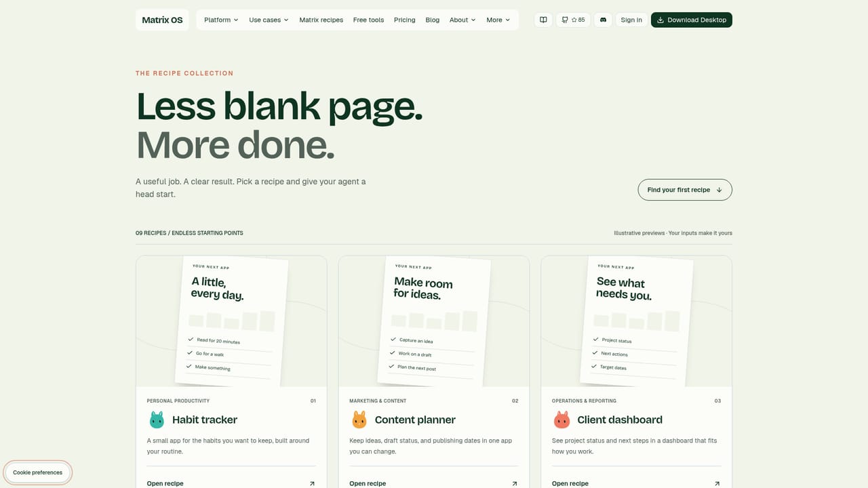Click the orange Content planner mascot icon
868x488 pixels.
pyautogui.click(x=359, y=420)
